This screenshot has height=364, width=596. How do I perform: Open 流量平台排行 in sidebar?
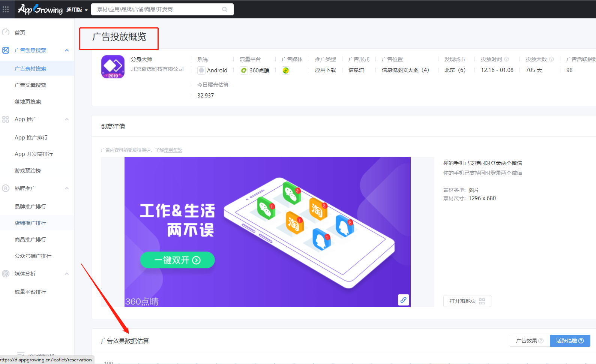click(x=30, y=292)
